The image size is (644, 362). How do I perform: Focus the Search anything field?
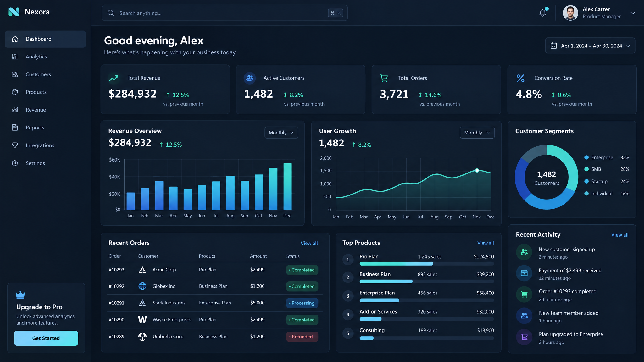(225, 13)
